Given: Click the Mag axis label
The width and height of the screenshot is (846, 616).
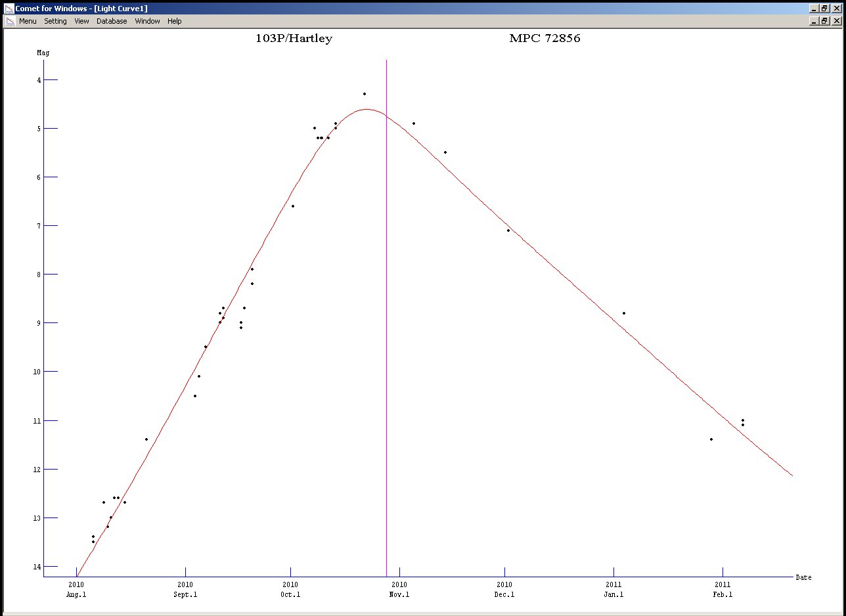Looking at the screenshot, I should click(x=43, y=53).
